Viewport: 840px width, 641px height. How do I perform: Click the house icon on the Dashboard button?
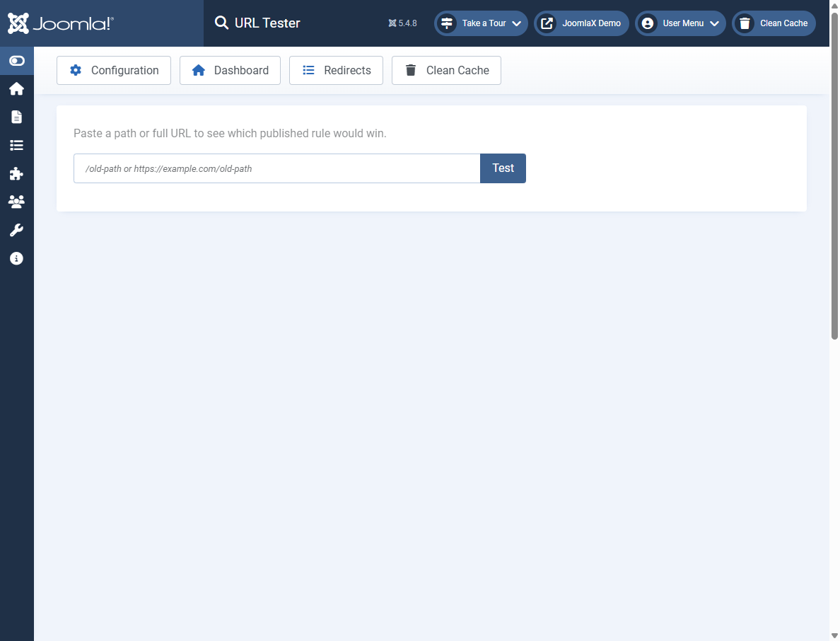coord(198,70)
